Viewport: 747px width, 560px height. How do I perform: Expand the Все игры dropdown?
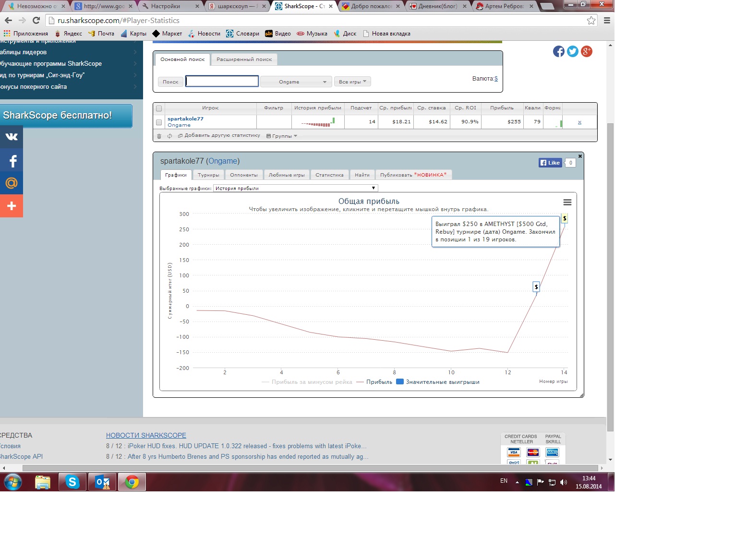(352, 82)
